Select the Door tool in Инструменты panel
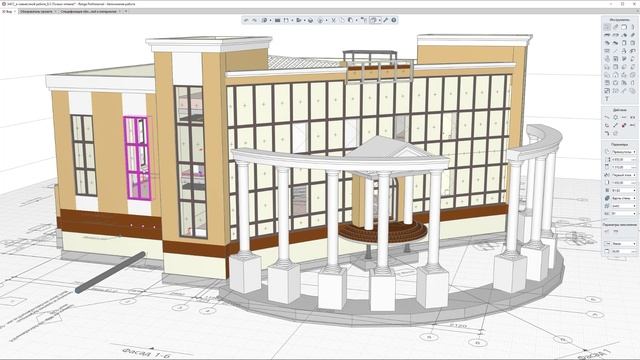Viewport: 640px width, 360px height. coord(624,42)
